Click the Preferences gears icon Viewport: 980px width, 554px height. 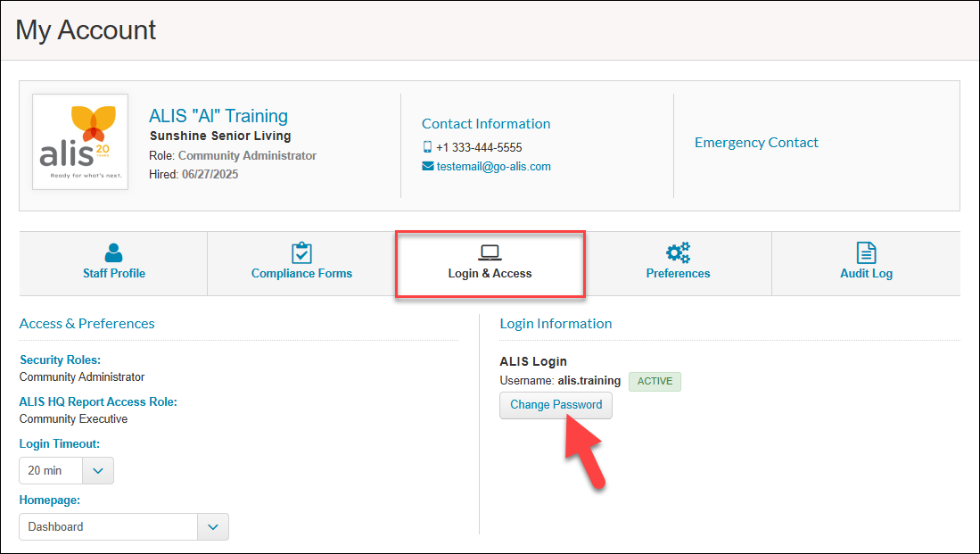[678, 252]
